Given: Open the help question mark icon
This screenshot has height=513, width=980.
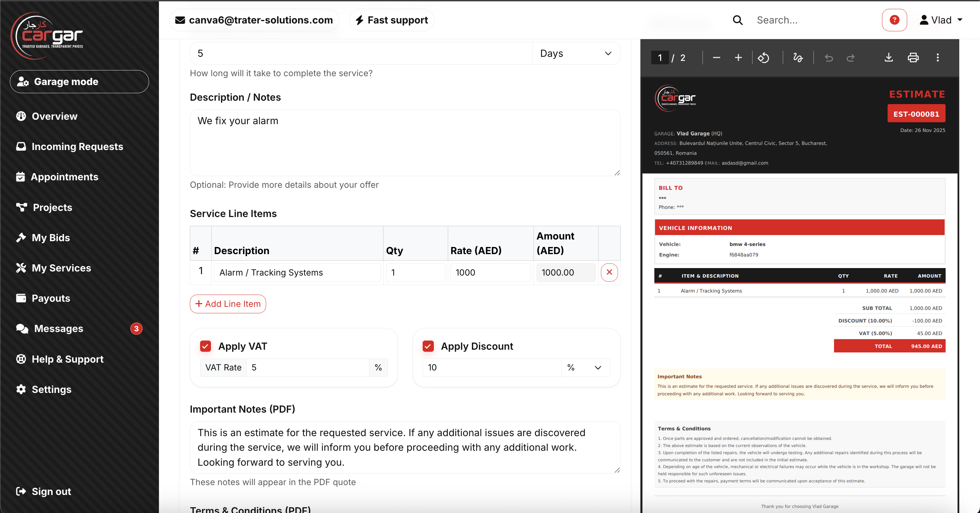Looking at the screenshot, I should pos(894,20).
